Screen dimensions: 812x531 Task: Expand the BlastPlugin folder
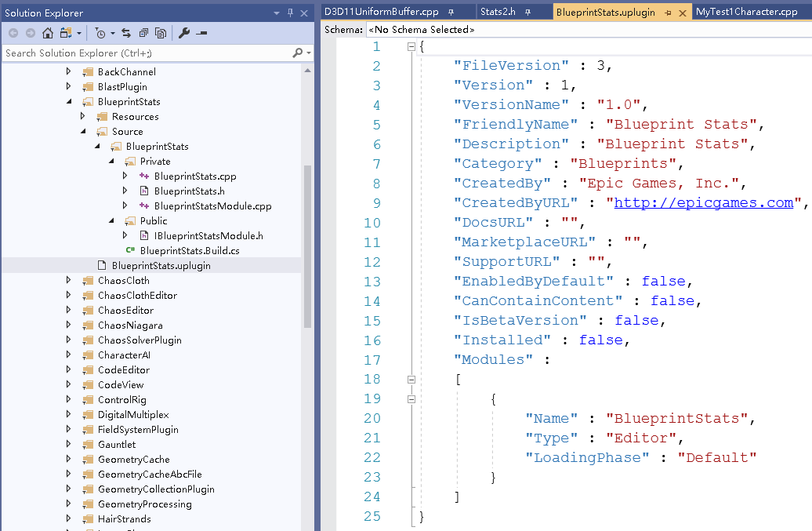coord(68,86)
